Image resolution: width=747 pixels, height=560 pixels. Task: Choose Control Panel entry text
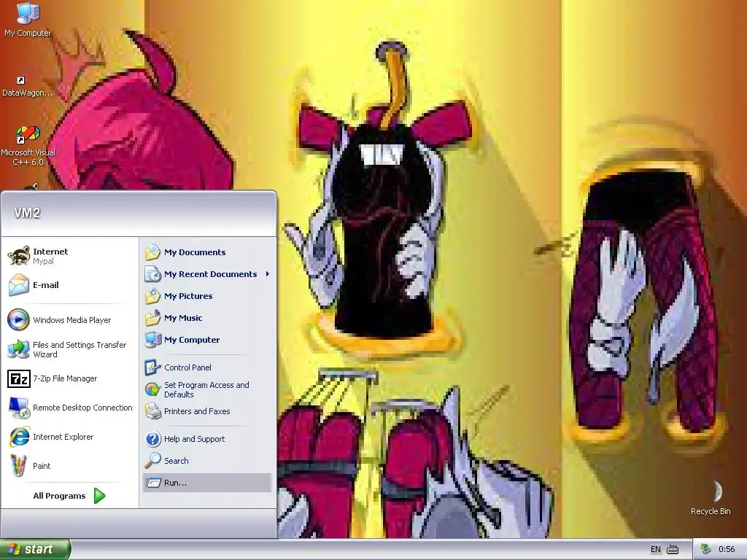pos(187,367)
